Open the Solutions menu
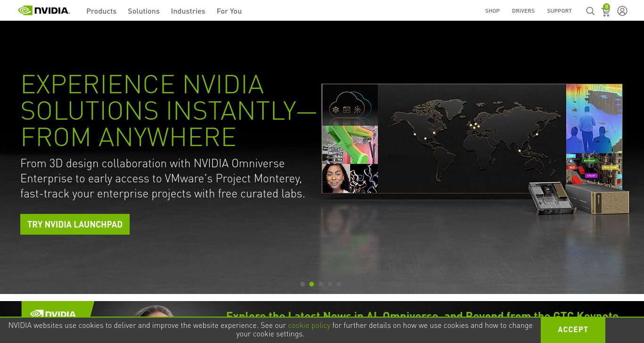 pyautogui.click(x=144, y=11)
